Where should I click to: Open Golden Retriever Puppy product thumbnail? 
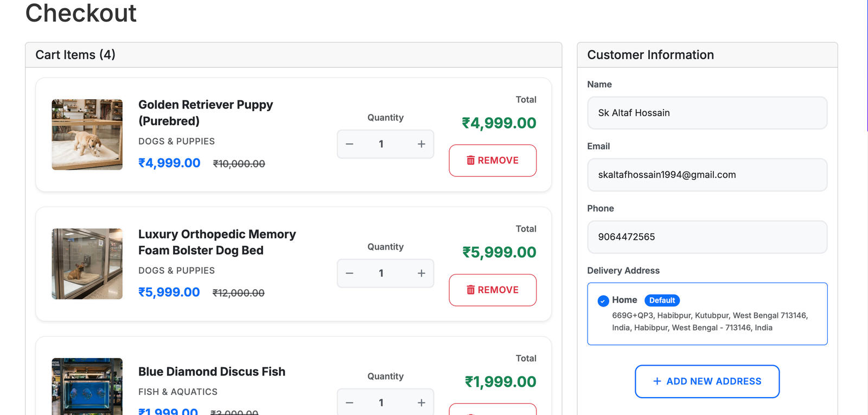tap(87, 135)
